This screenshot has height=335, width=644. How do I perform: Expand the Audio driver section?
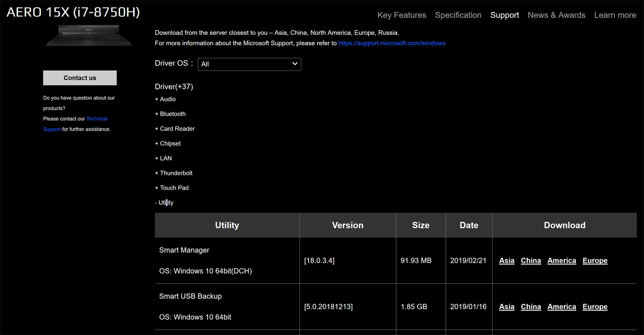coord(165,99)
